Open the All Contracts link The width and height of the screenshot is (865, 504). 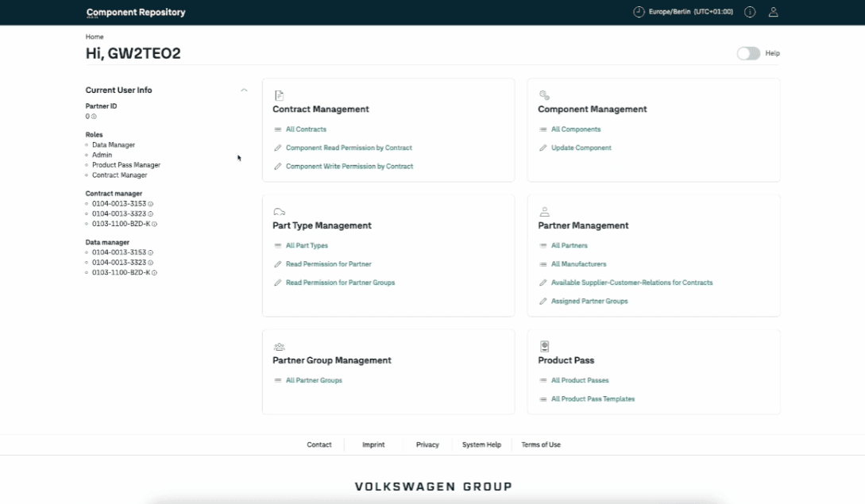coord(306,129)
